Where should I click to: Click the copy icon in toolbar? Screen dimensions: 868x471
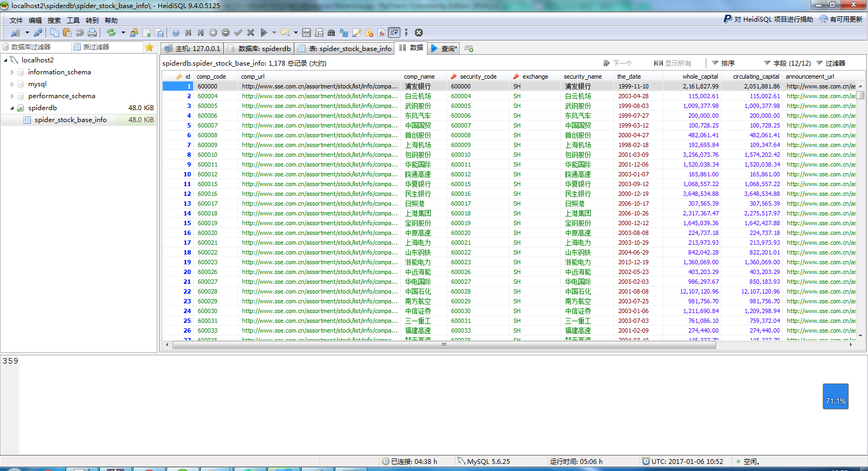(x=55, y=33)
